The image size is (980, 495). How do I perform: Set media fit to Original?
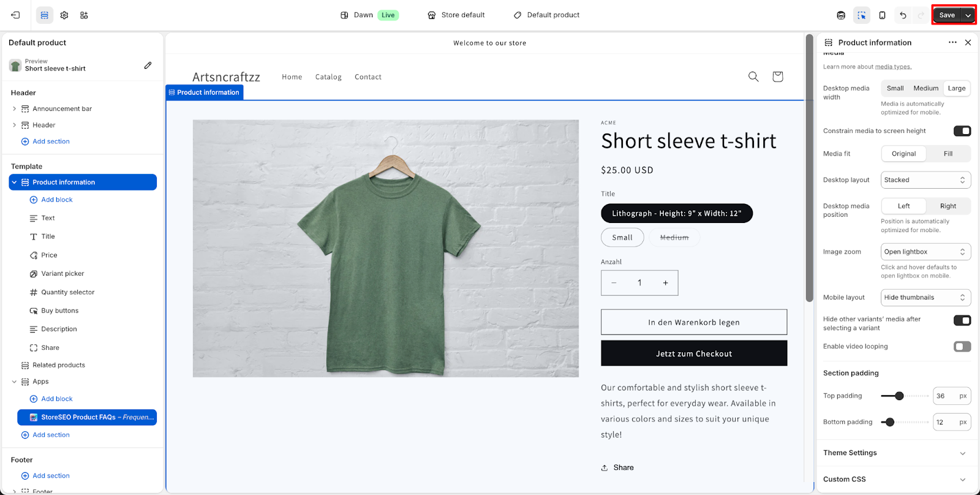click(904, 154)
